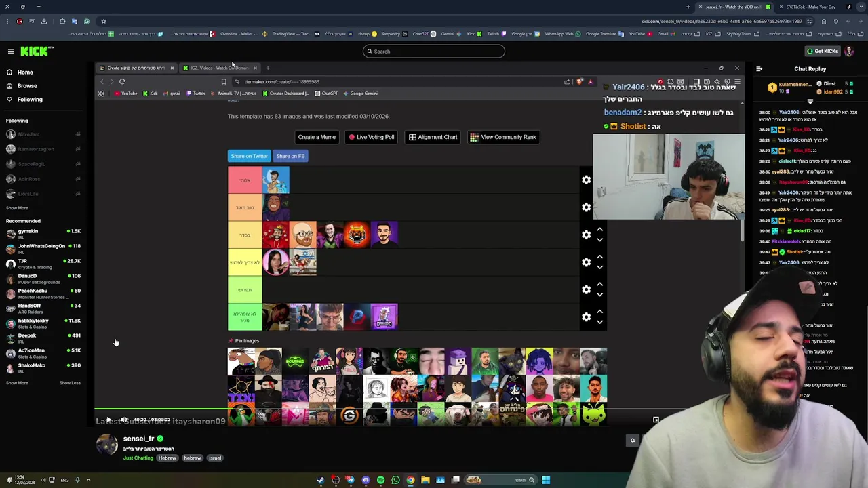Open the Kick sidebar hamburger menu
The width and height of the screenshot is (868, 488).
(10, 51)
